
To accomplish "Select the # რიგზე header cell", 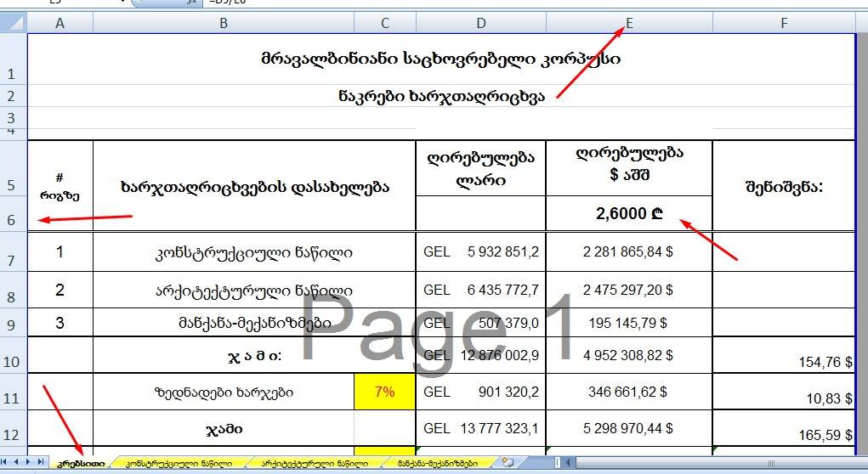I will (x=60, y=186).
